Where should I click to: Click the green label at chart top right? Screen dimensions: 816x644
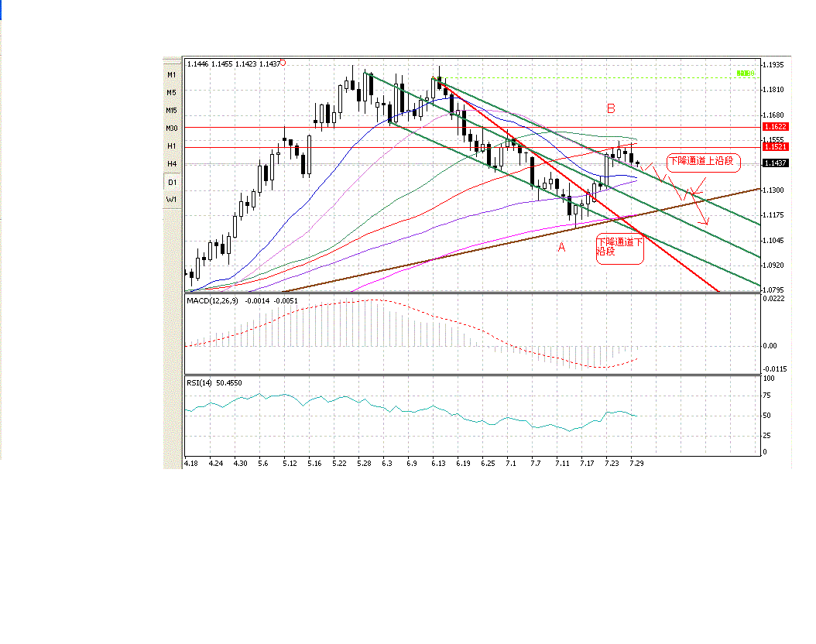coord(746,74)
